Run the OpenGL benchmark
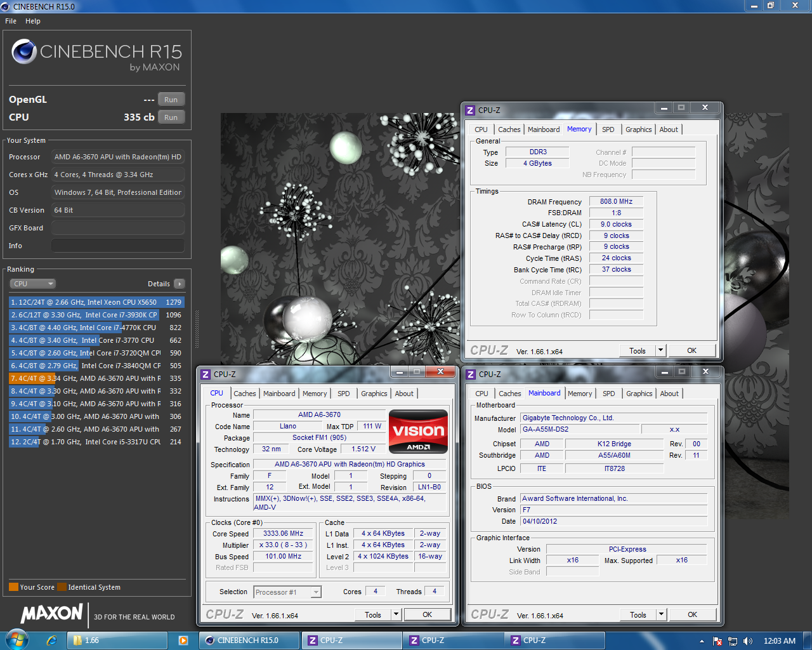 [x=171, y=100]
